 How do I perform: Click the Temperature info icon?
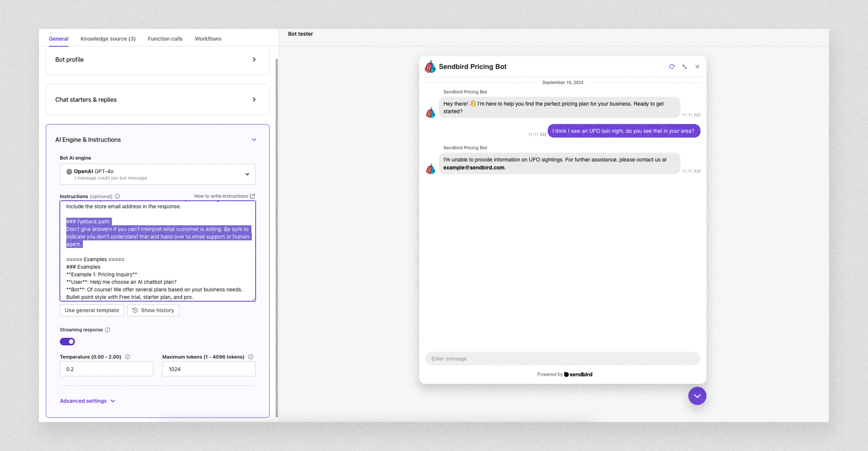[127, 357]
